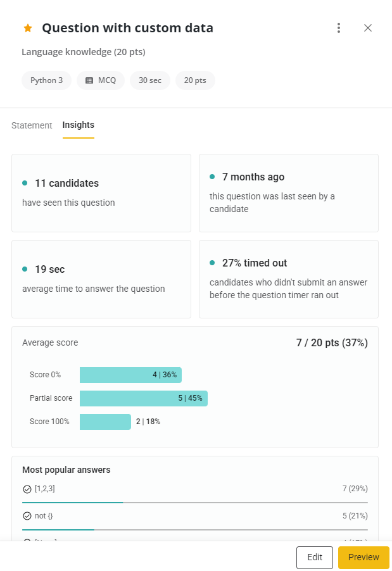Select the '20 pts' points chip
Viewport: 392px width, 571px height.
pos(195,80)
